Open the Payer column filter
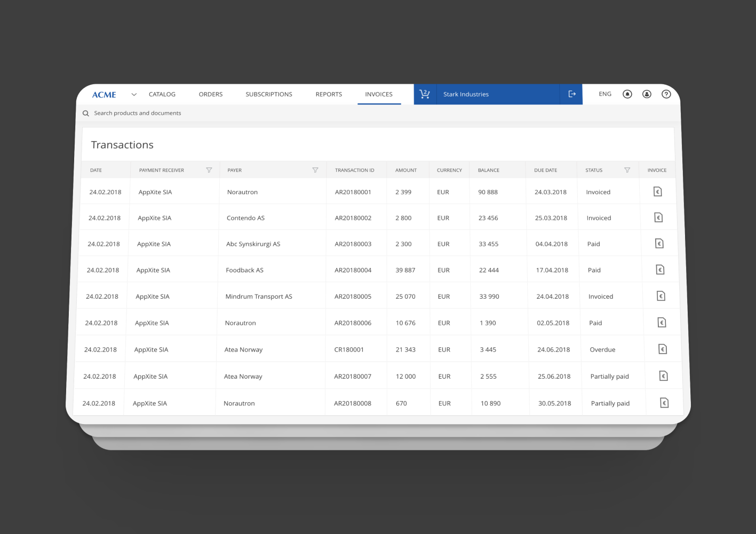 [x=315, y=170]
